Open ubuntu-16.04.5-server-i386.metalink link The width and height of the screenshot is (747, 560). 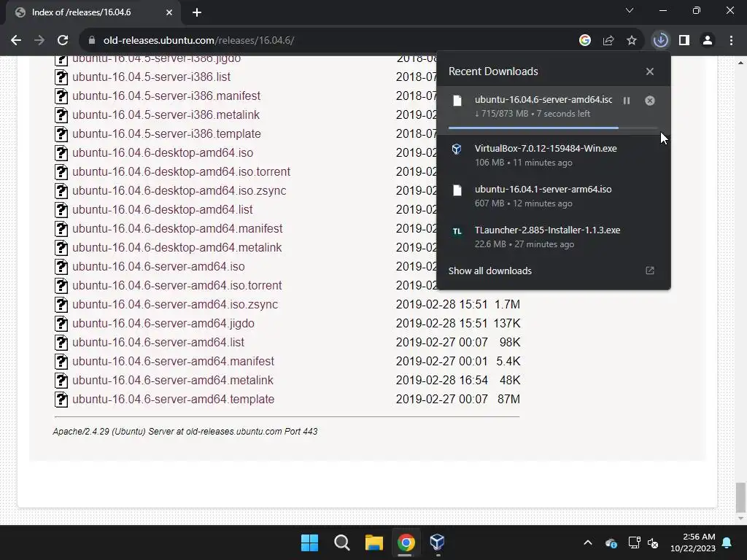click(x=166, y=114)
